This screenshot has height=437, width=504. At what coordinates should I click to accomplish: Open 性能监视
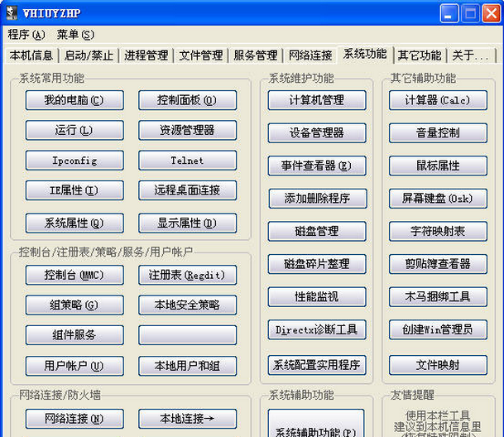pyautogui.click(x=317, y=297)
